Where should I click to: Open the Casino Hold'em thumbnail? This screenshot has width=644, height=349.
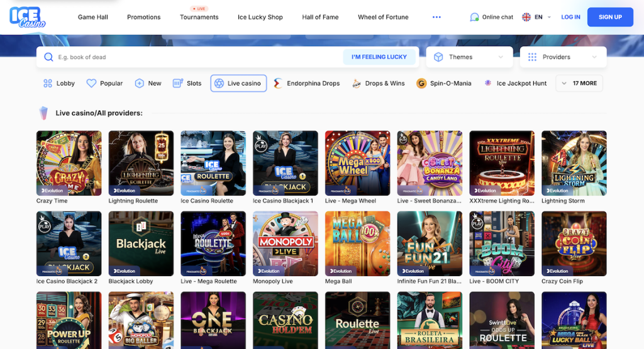coord(286,320)
